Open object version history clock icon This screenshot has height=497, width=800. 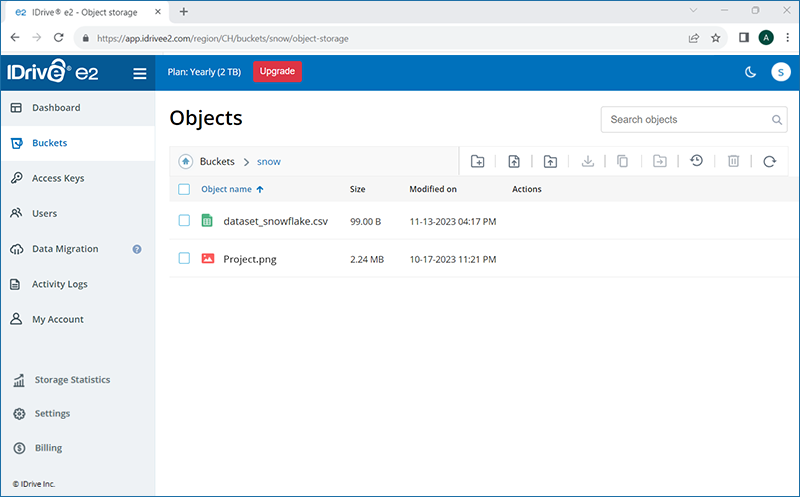click(696, 161)
